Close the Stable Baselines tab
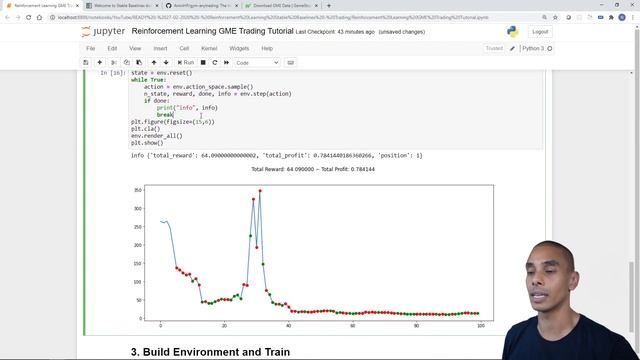Image resolution: width=640 pixels, height=360 pixels. coord(157,6)
